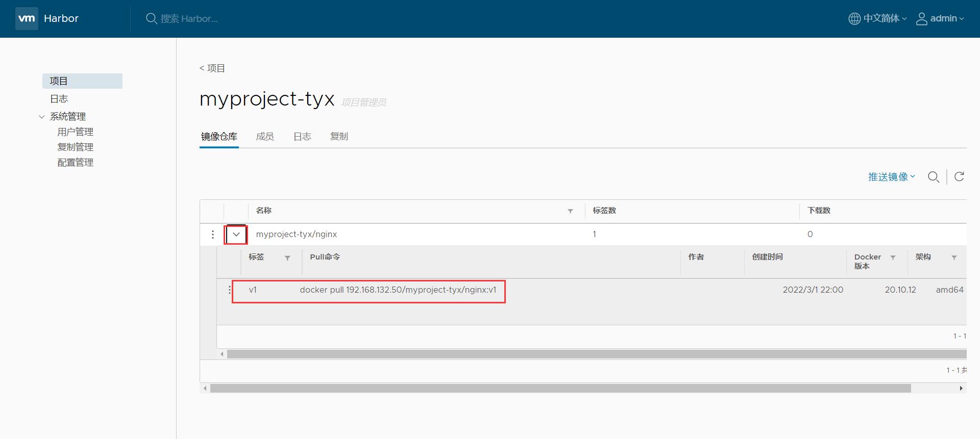The height and width of the screenshot is (439, 980).
Task: Switch to the 成员 tab
Action: 265,137
